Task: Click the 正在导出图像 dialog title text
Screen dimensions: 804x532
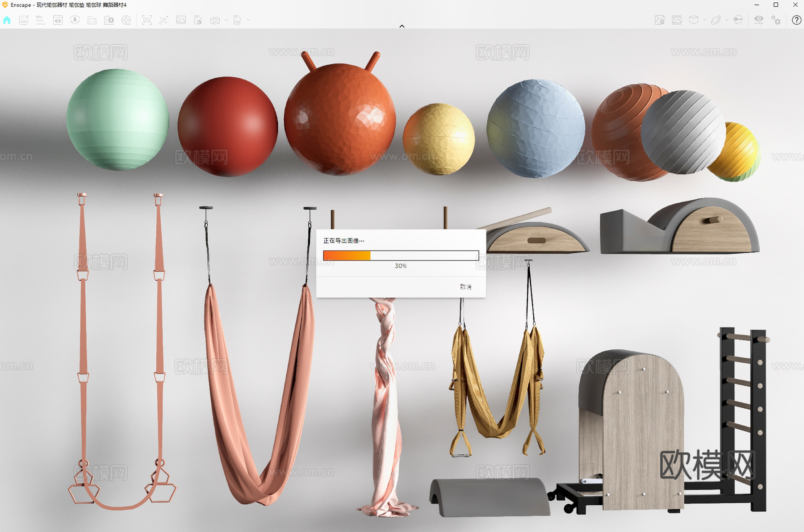Action: 343,241
